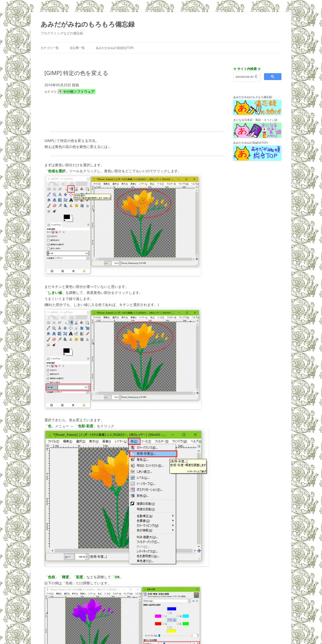Select the Rectangle Select tool in second GIMP screenshot
Image resolution: width=322 pixels, height=644 pixels.
[x=49, y=323]
